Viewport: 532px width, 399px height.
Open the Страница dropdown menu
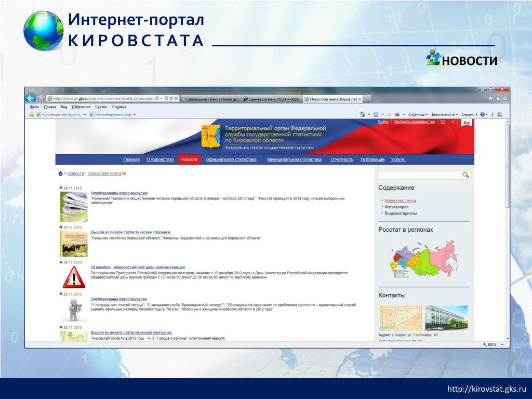[x=418, y=115]
